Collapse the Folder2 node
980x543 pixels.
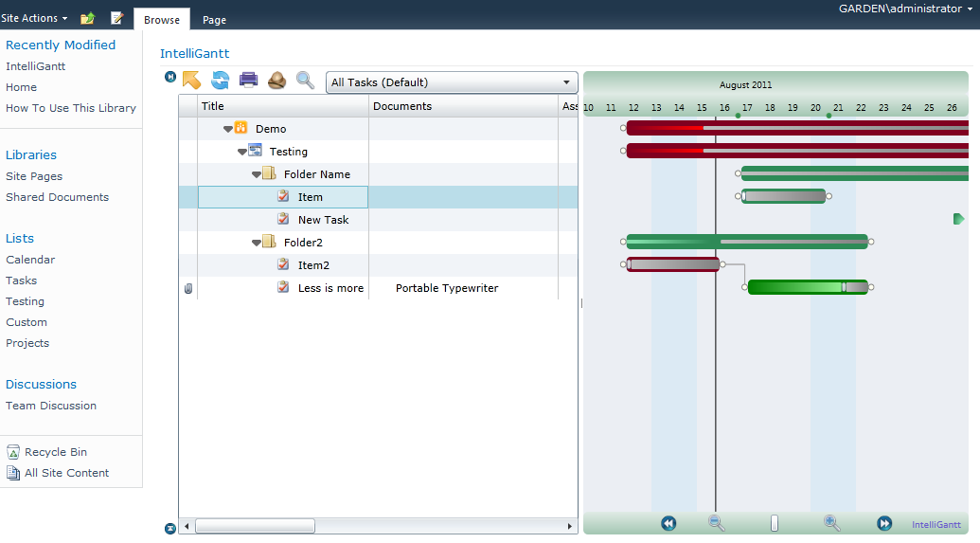[257, 243]
